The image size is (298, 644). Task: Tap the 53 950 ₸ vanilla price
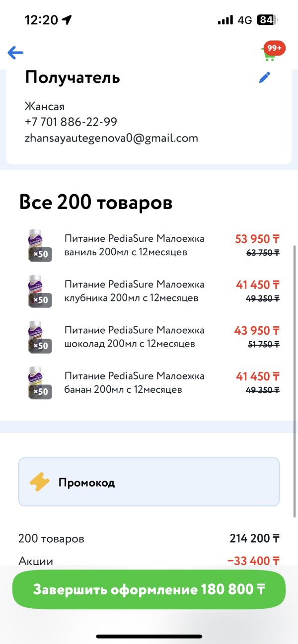click(257, 239)
